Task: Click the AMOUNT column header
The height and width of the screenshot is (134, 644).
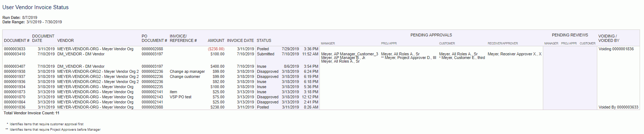Action: [x=216, y=40]
